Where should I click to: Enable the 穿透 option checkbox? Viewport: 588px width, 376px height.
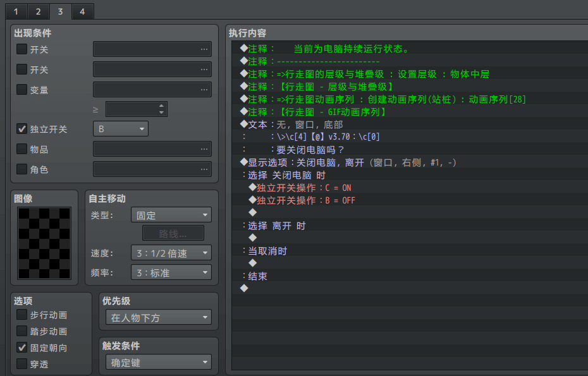(21, 364)
